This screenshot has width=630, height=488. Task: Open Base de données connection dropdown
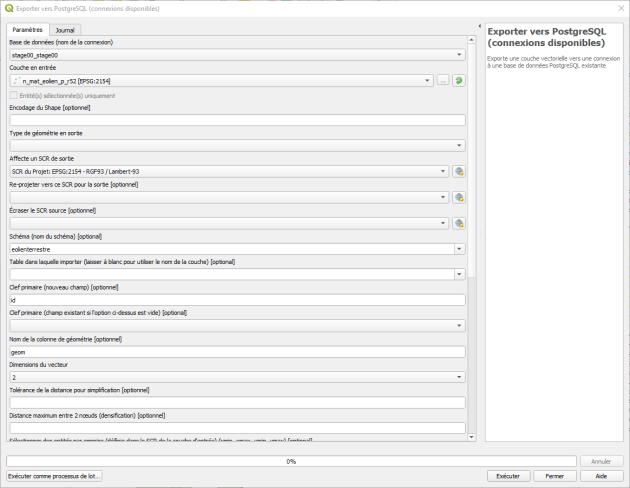click(237, 55)
